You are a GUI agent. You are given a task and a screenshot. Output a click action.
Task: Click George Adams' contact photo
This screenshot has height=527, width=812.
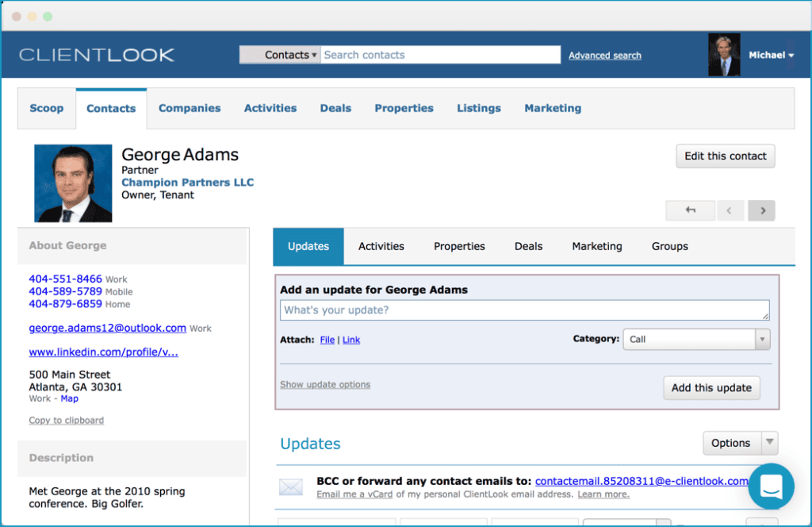tap(73, 183)
